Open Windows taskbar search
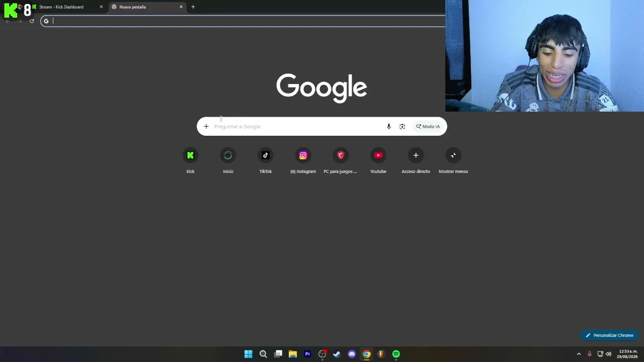Viewport: 644px width, 362px height. [x=263, y=354]
